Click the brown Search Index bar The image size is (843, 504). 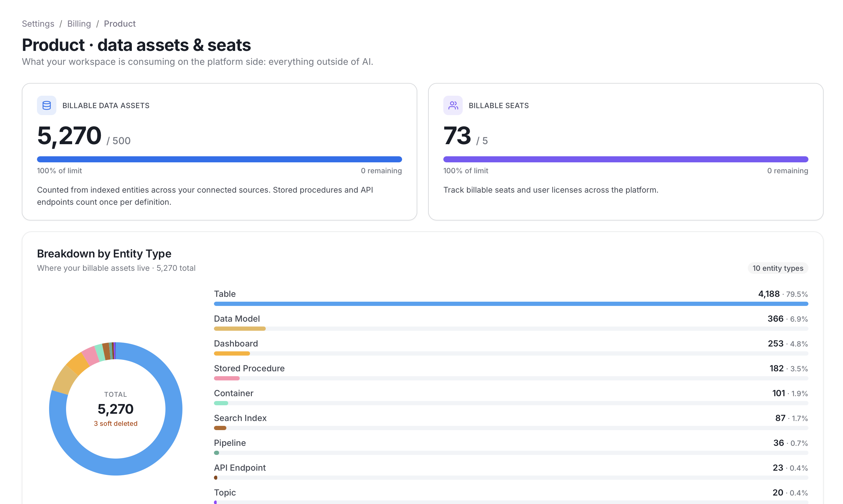point(220,428)
